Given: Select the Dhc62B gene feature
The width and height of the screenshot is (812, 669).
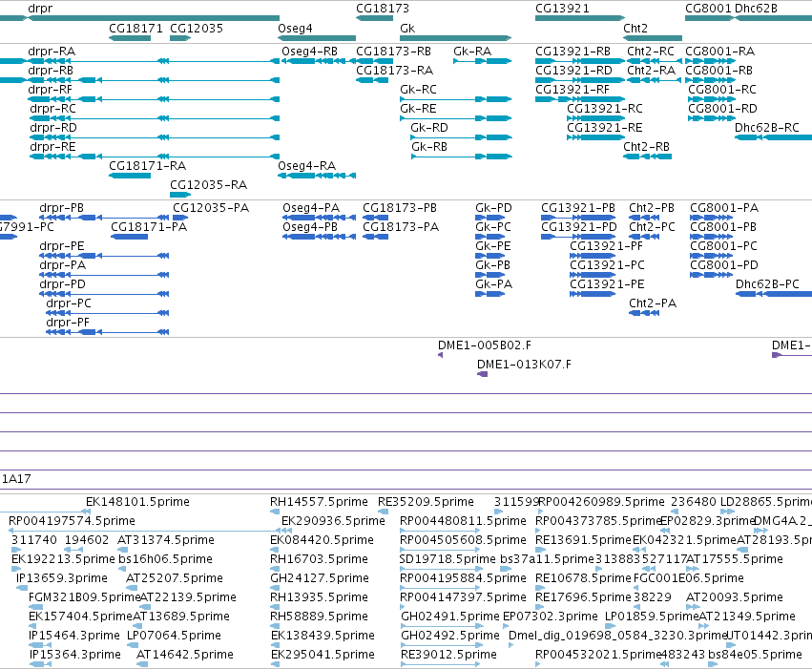Looking at the screenshot, I should click(773, 18).
